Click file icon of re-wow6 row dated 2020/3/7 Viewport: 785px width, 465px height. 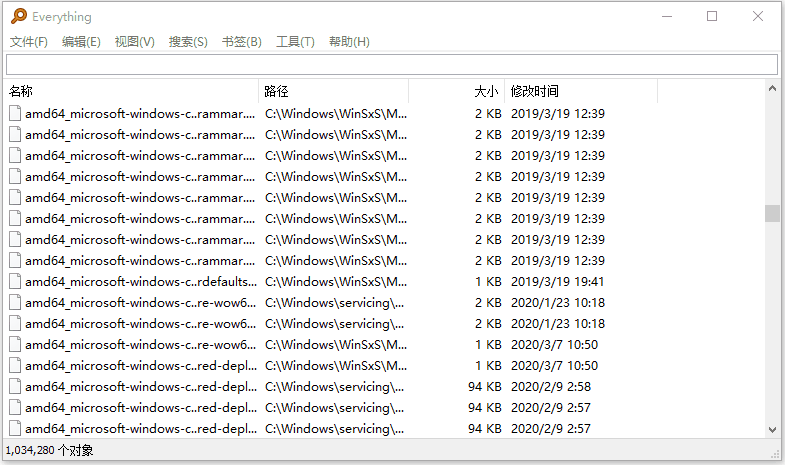coord(15,345)
